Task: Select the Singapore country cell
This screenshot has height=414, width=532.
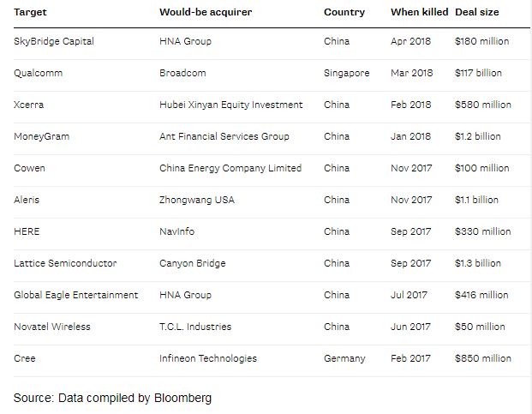Action: (x=346, y=73)
